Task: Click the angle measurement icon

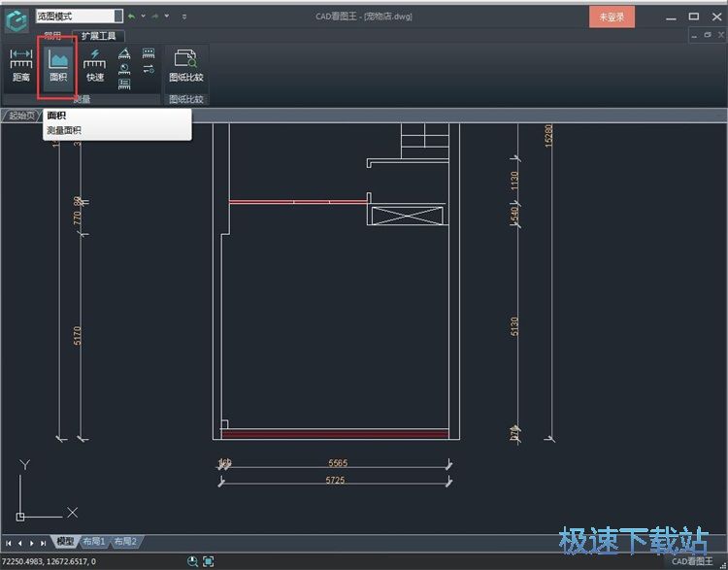Action: (124, 54)
